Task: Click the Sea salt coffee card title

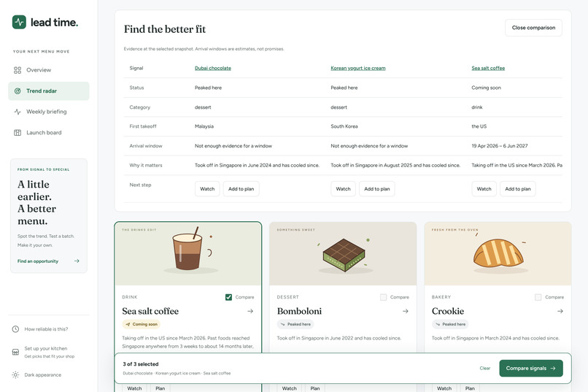Action: pyautogui.click(x=150, y=311)
